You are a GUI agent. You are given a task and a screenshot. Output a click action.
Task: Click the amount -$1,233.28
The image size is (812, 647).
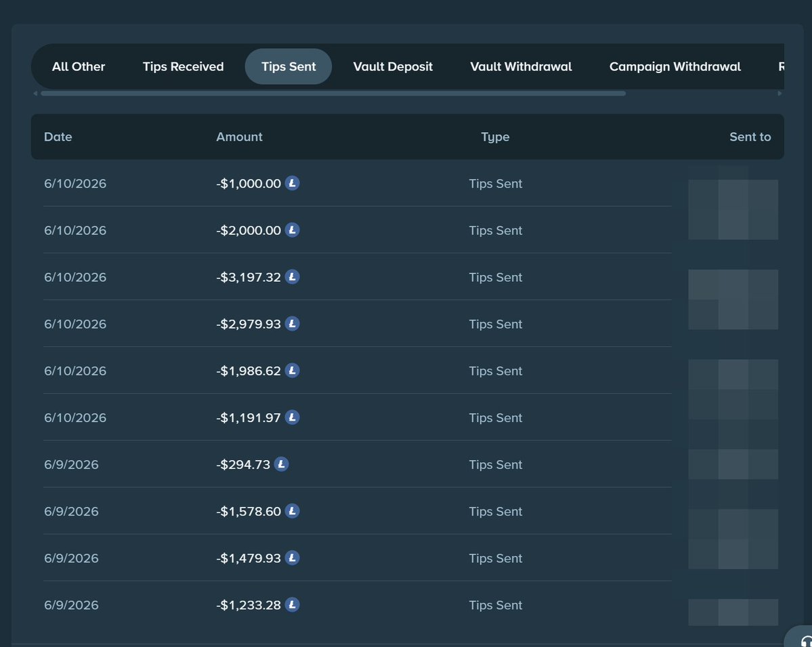pyautogui.click(x=249, y=606)
